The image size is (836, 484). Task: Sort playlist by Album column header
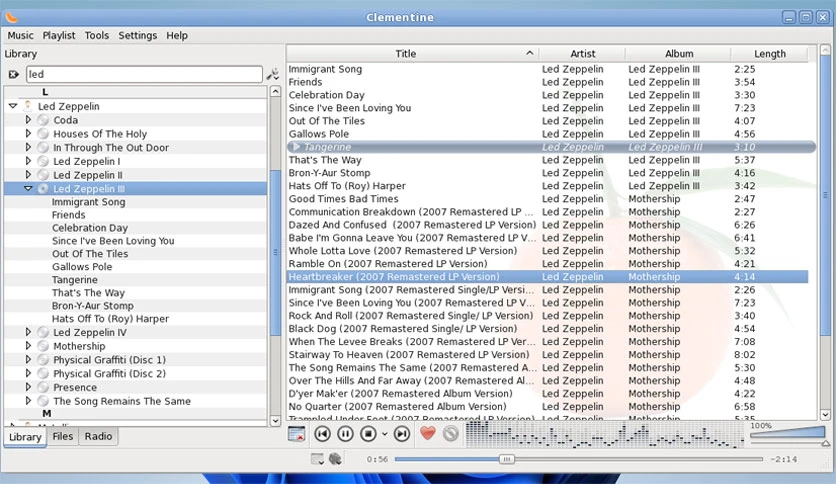click(679, 54)
